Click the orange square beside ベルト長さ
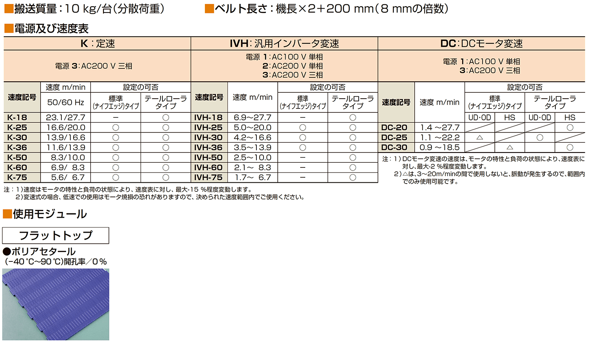 209,9
